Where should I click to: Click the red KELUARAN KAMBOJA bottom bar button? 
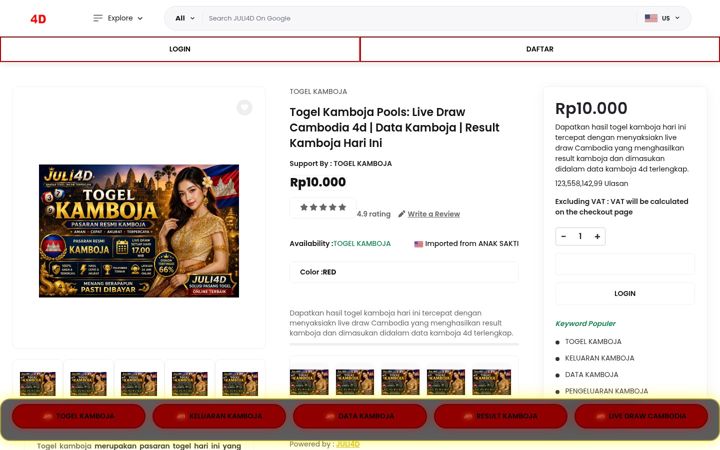(x=219, y=416)
